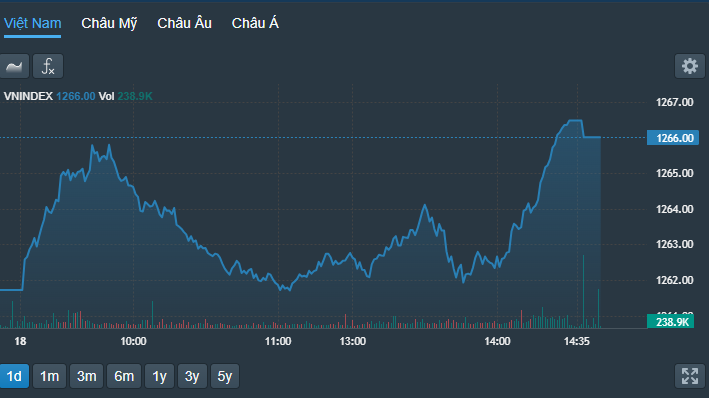Click the 1266.00 current price label

click(x=673, y=137)
